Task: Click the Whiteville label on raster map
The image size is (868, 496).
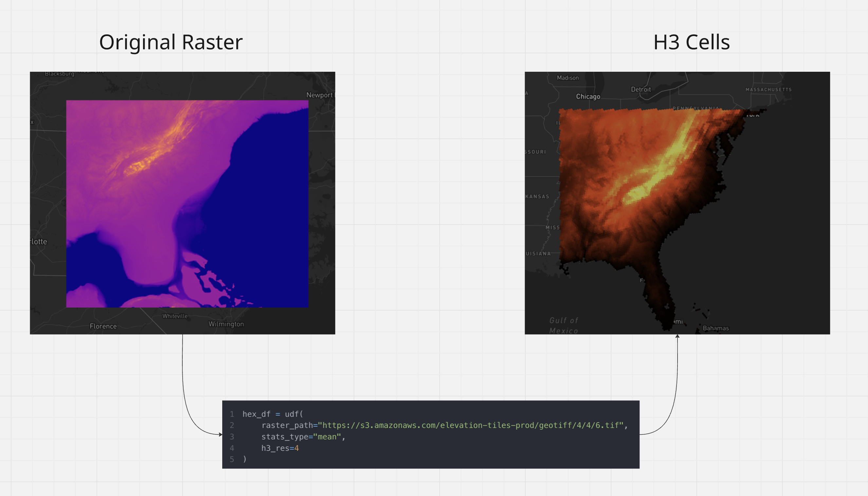Action: 175,316
